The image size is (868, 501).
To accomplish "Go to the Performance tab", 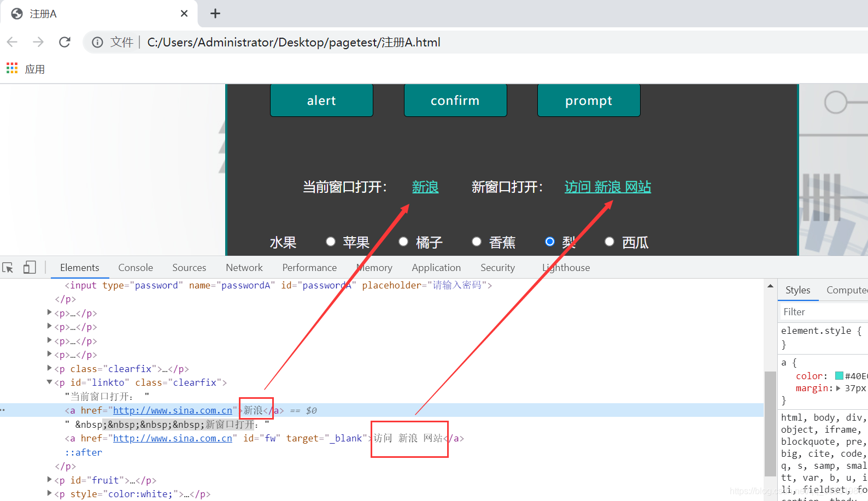I will [x=309, y=268].
